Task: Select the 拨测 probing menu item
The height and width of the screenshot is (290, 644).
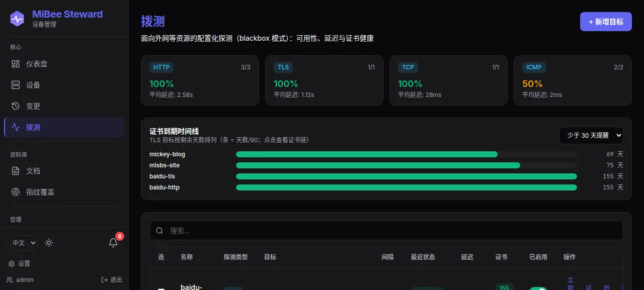Action: point(64,127)
